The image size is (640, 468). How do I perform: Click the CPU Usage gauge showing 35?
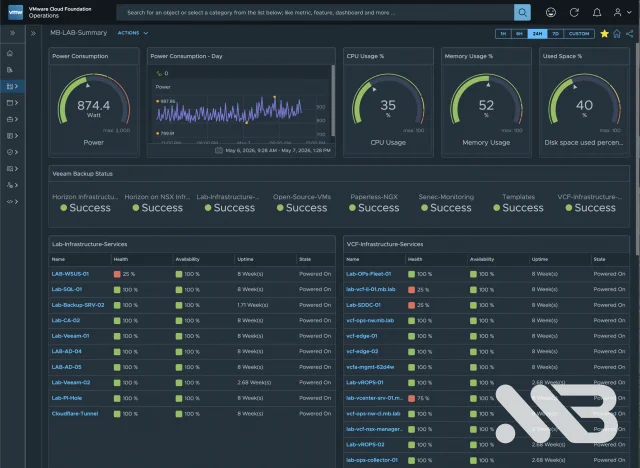tap(388, 100)
